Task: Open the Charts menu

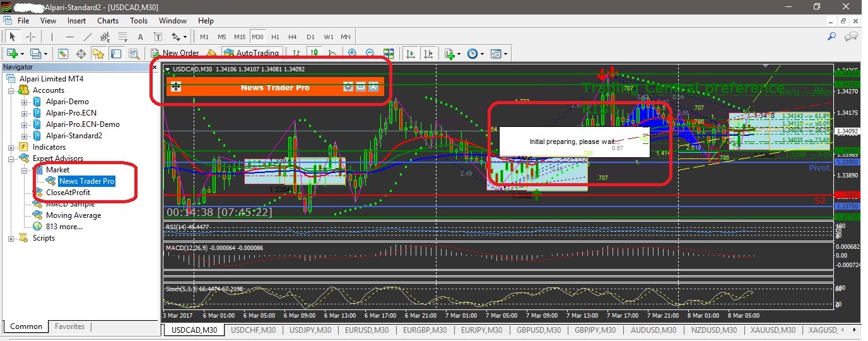Action: pyautogui.click(x=108, y=21)
